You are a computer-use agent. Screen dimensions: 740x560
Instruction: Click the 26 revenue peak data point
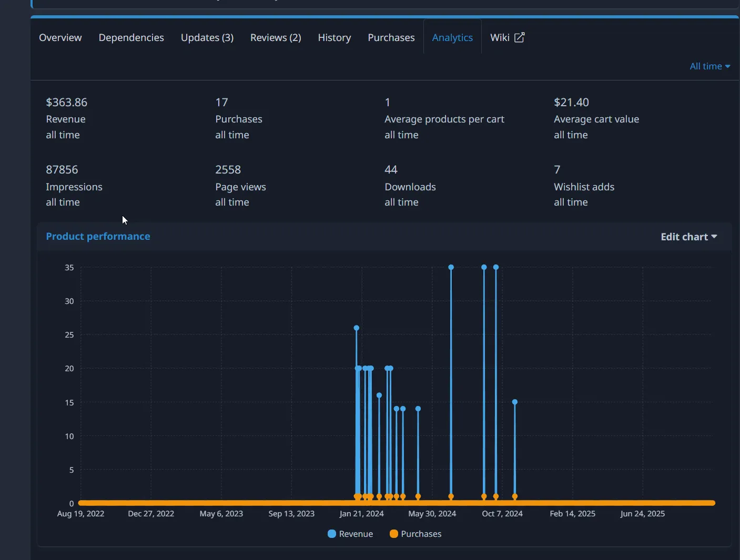357,328
